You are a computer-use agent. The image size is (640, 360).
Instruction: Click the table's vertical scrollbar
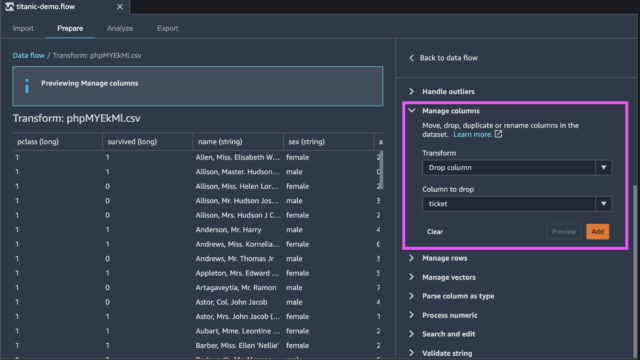point(381,170)
